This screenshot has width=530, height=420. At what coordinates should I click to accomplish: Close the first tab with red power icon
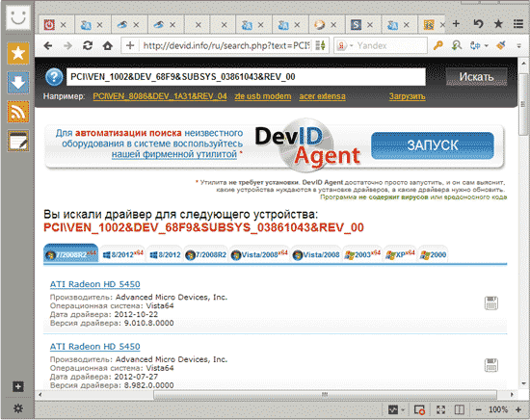pos(64,25)
